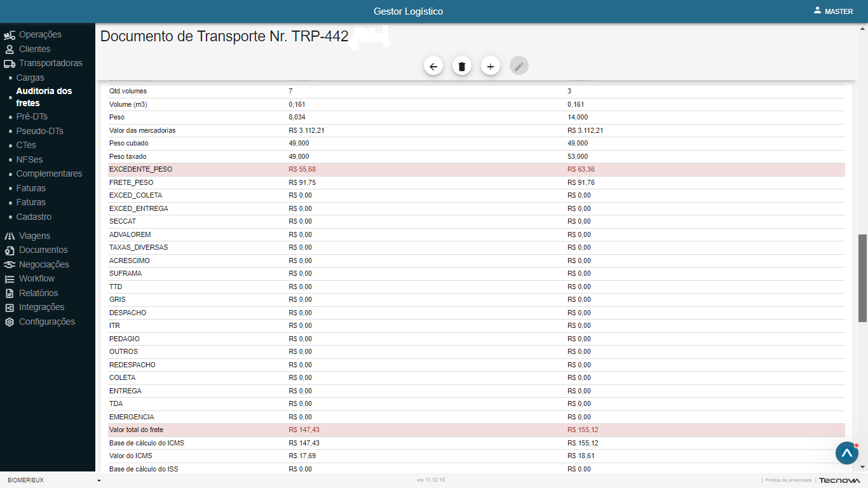Viewport: 868px width, 488px height.
Task: Open Relatórios via its report icon
Action: tap(9, 294)
